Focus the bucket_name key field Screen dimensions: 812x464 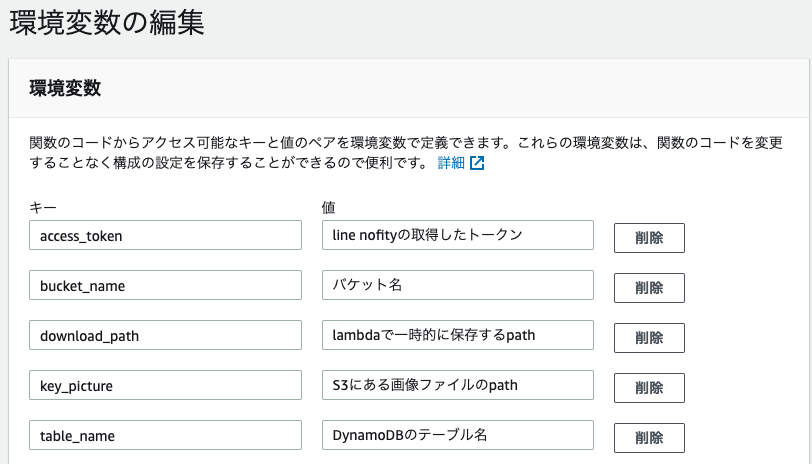165,285
